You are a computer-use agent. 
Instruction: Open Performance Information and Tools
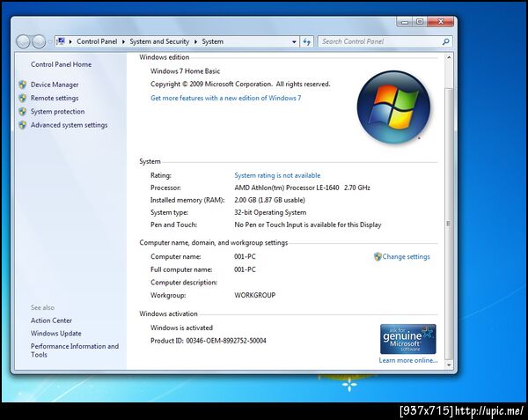point(75,350)
